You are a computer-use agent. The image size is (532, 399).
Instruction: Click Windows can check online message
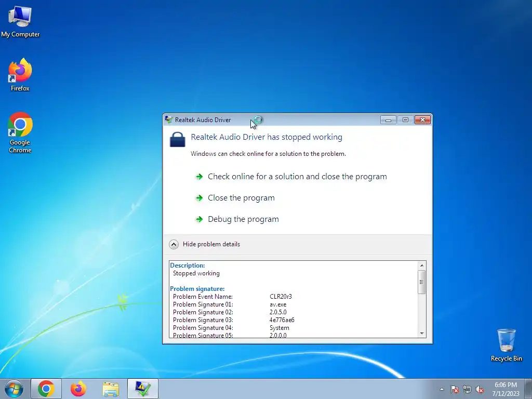point(268,154)
